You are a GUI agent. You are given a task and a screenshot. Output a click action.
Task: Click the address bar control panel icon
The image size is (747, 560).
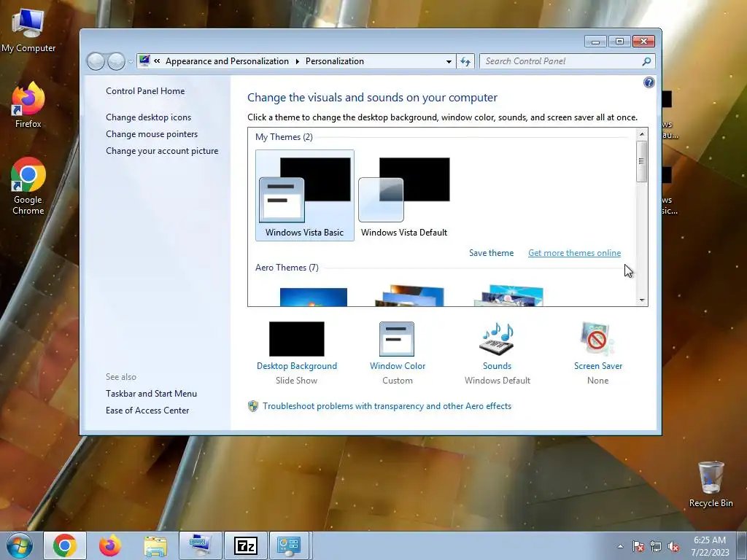point(145,61)
